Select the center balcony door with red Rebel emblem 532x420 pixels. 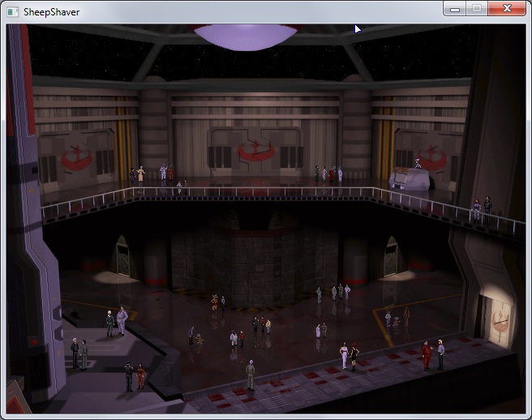pos(255,152)
